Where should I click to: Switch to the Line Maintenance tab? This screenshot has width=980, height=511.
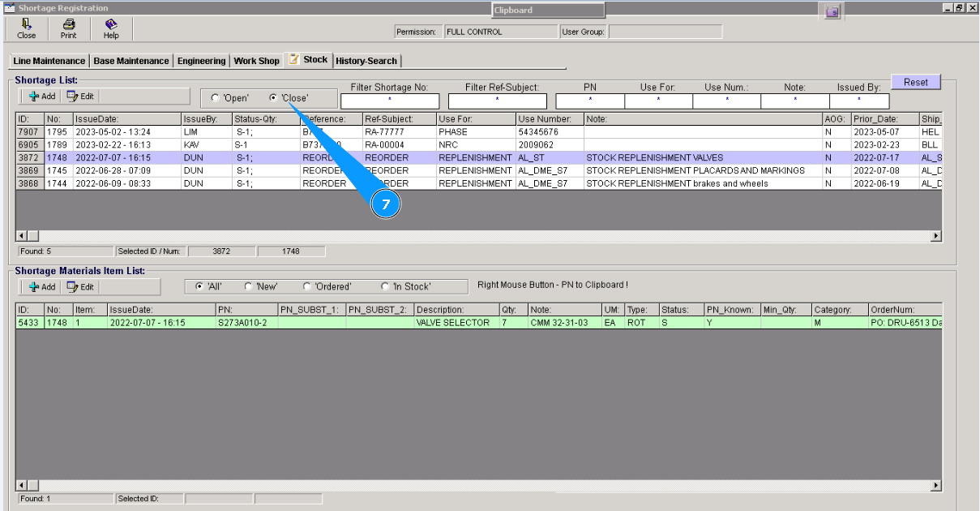49,61
